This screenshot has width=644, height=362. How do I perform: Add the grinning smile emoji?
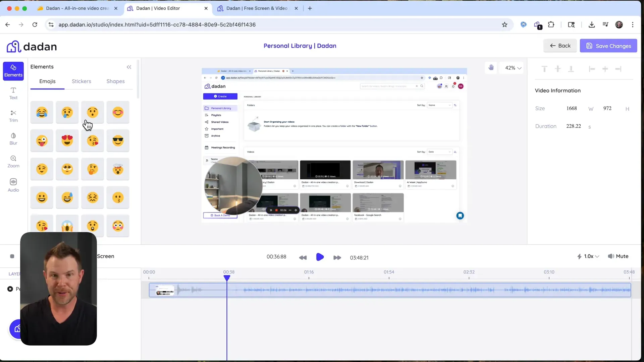coord(42,198)
